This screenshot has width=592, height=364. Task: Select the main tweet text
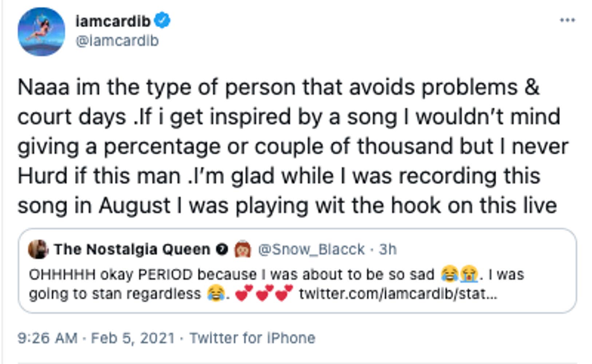tap(277, 146)
